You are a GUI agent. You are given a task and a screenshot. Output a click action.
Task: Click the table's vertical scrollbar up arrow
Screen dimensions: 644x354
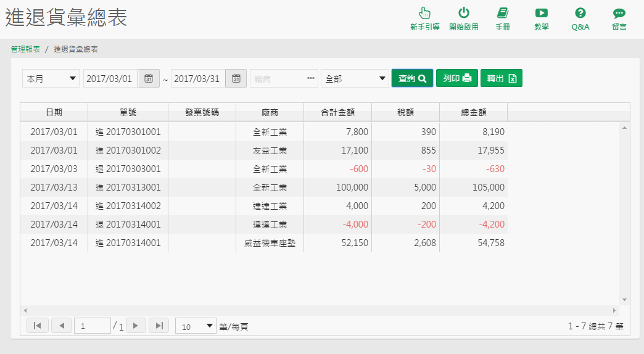624,128
